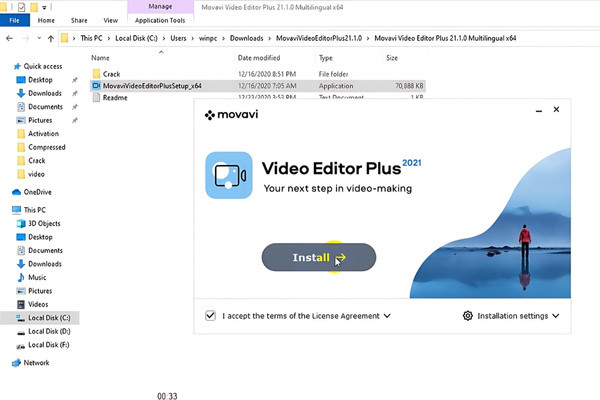Open Network in navigation pane
This screenshot has height=400, width=600.
[36, 362]
